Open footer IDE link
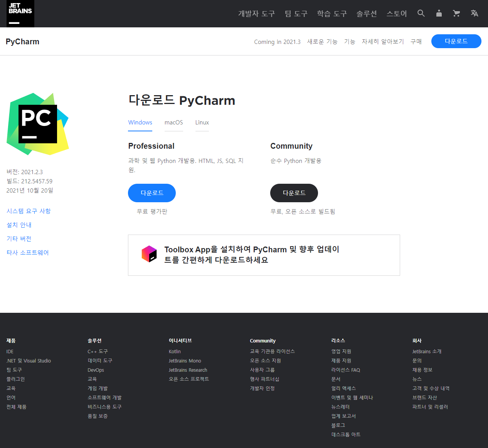The width and height of the screenshot is (488, 448). (10, 352)
